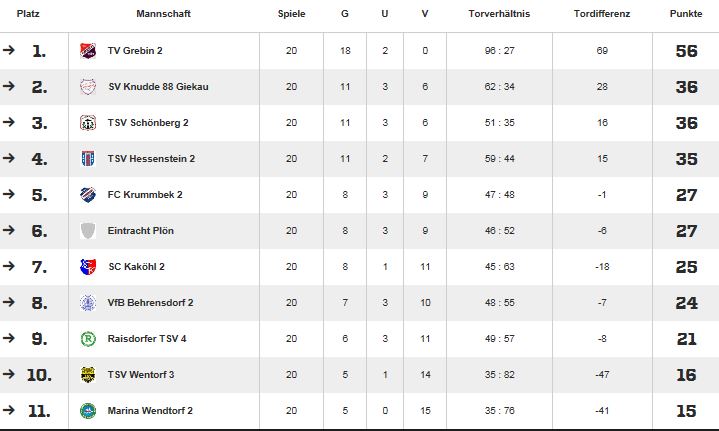This screenshot has width=719, height=431.
Task: Sort by the Tordifferenz column header
Action: click(602, 14)
